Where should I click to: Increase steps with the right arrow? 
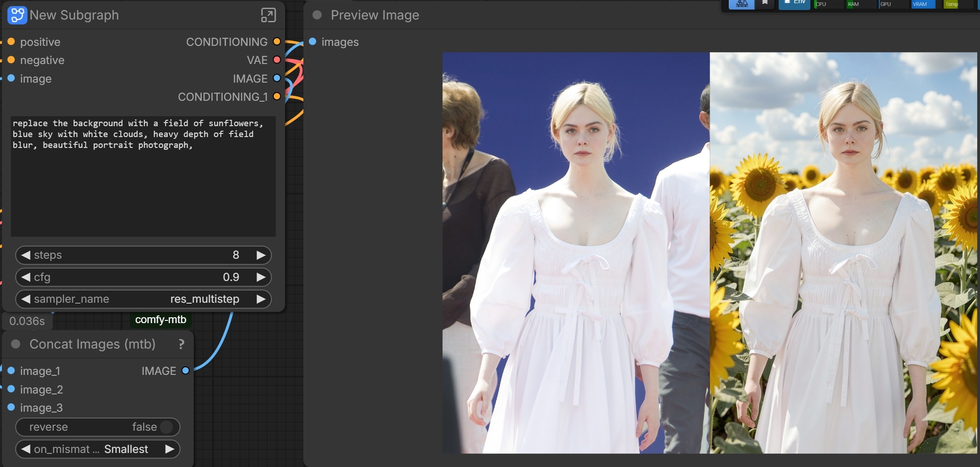(x=261, y=255)
